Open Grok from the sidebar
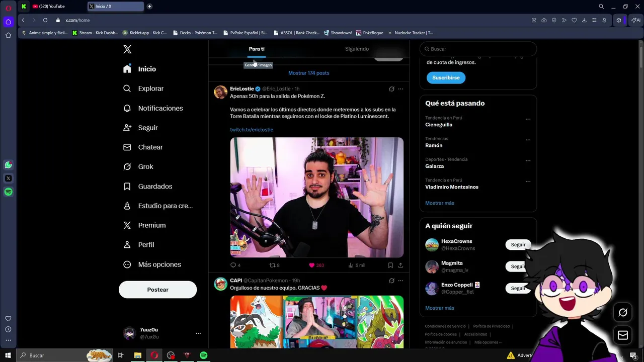644x362 pixels. coord(138,166)
